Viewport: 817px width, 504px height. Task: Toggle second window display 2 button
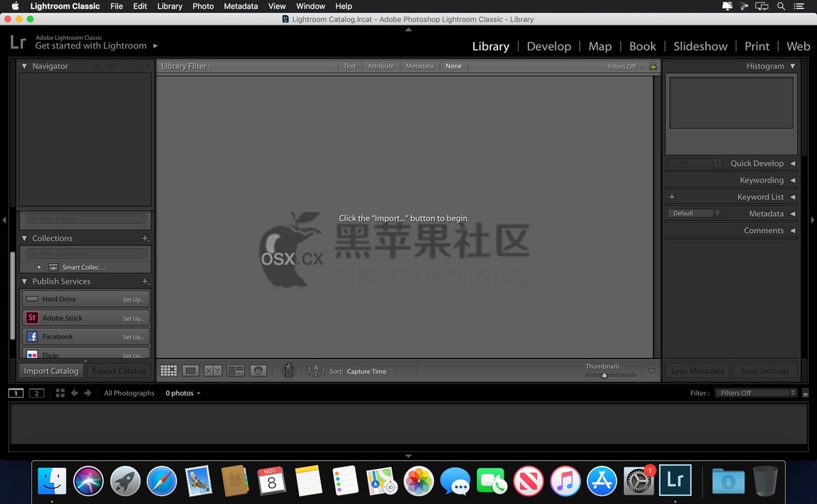pos(37,393)
